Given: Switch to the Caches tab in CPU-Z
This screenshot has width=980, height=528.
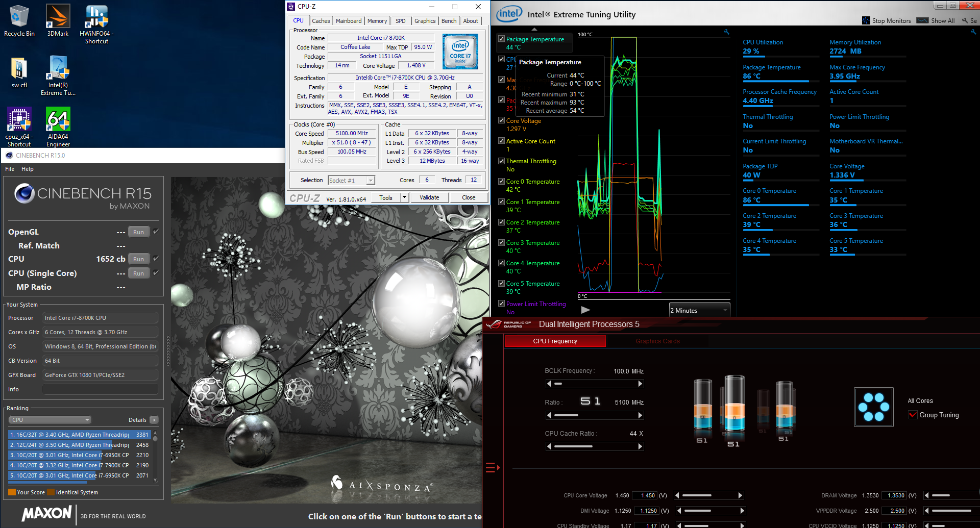Looking at the screenshot, I should click(321, 21).
